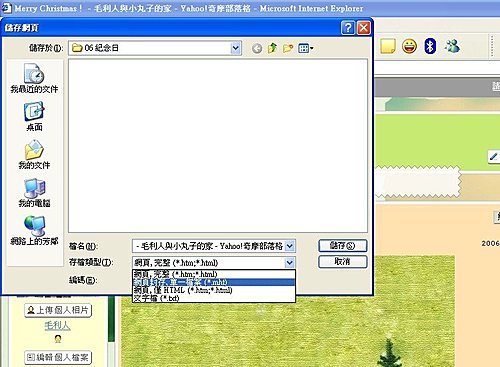Click the 取消 (Cancel) button
This screenshot has height=367, width=500.
[343, 262]
